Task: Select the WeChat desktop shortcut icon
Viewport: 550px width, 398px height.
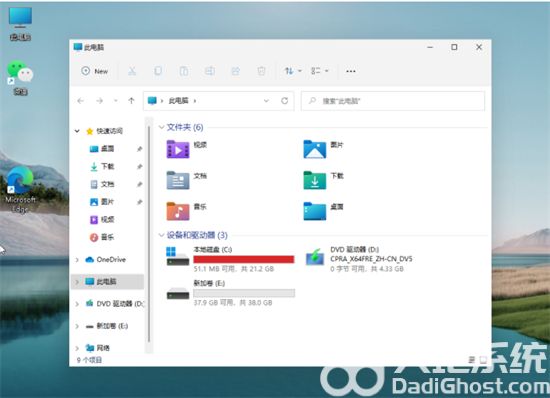Action: [20, 78]
